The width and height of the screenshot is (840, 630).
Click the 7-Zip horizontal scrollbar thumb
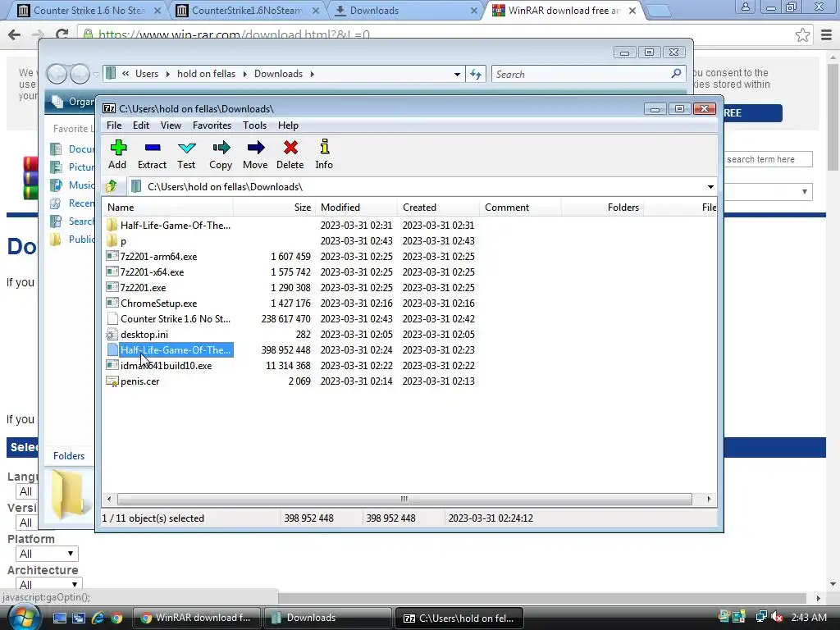[404, 500]
